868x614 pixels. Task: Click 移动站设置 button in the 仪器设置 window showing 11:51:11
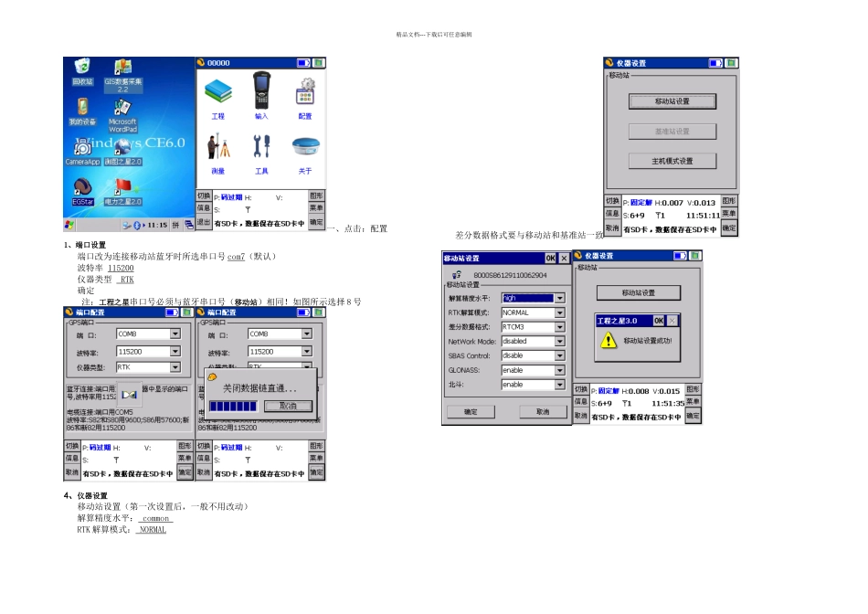click(x=672, y=101)
